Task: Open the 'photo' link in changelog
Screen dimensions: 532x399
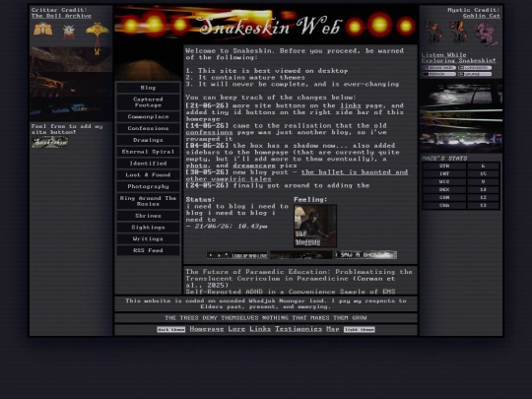Action: pyautogui.click(x=196, y=166)
